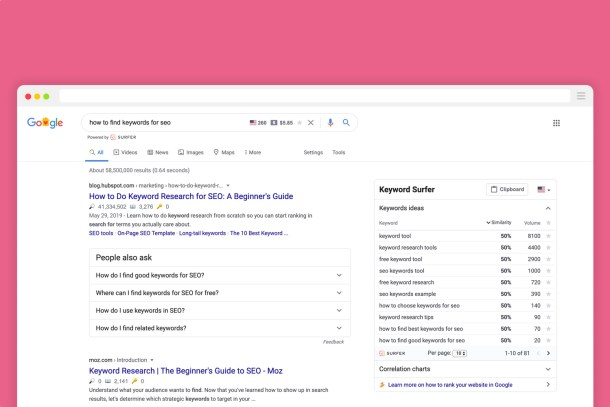Click the Surfer logo in panel footer

coord(392,353)
